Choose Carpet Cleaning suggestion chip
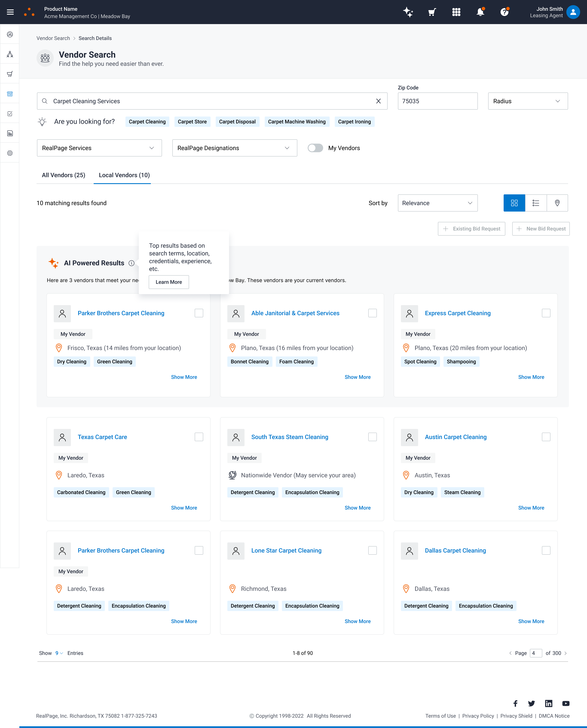Screen dimensions: 587x728 tap(147, 122)
